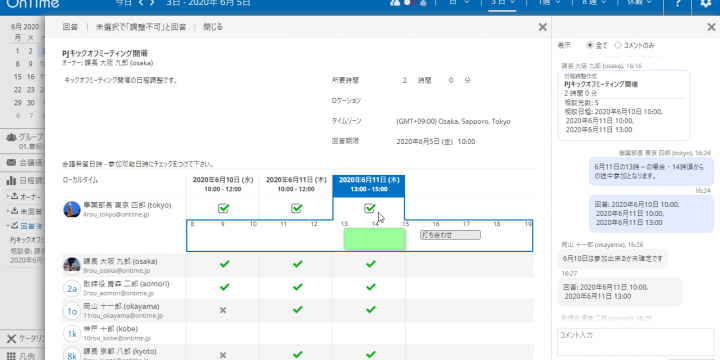Image resolution: width=720 pixels, height=360 pixels.
Task: Toggle the 6月11日 10:00 checkbox for tokyo
Action: coord(297,209)
